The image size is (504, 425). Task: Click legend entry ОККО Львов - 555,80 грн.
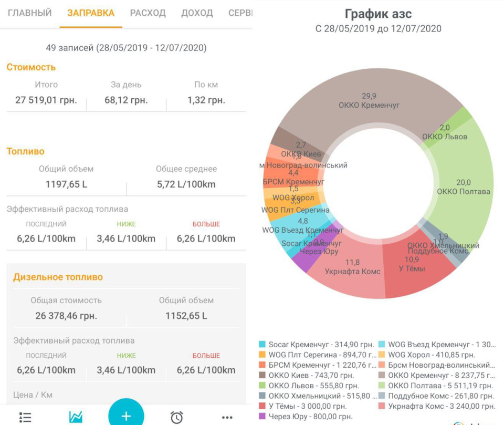(x=314, y=386)
